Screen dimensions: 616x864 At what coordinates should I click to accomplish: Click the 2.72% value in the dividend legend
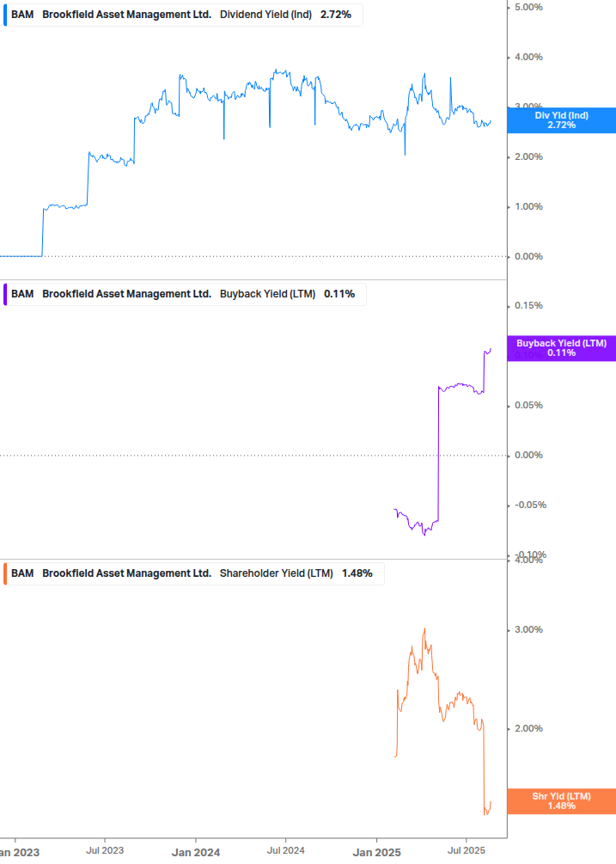[336, 15]
